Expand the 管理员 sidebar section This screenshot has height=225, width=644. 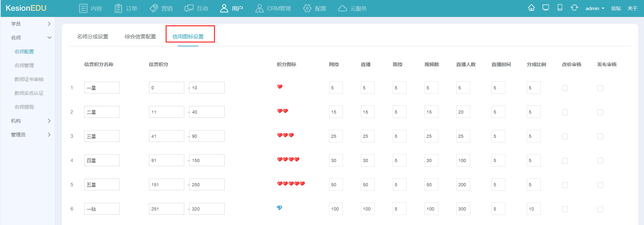pyautogui.click(x=30, y=135)
